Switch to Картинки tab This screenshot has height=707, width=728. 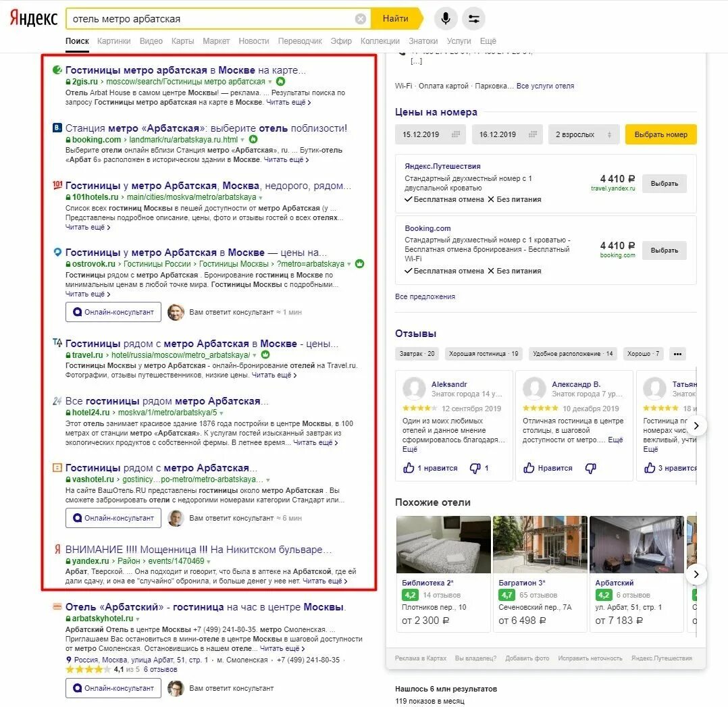coord(113,41)
